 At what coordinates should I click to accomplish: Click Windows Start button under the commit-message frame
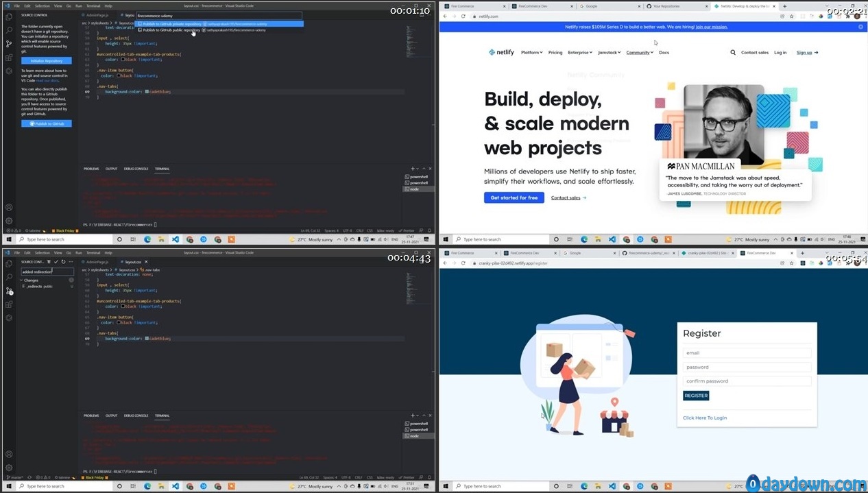pos(9,486)
